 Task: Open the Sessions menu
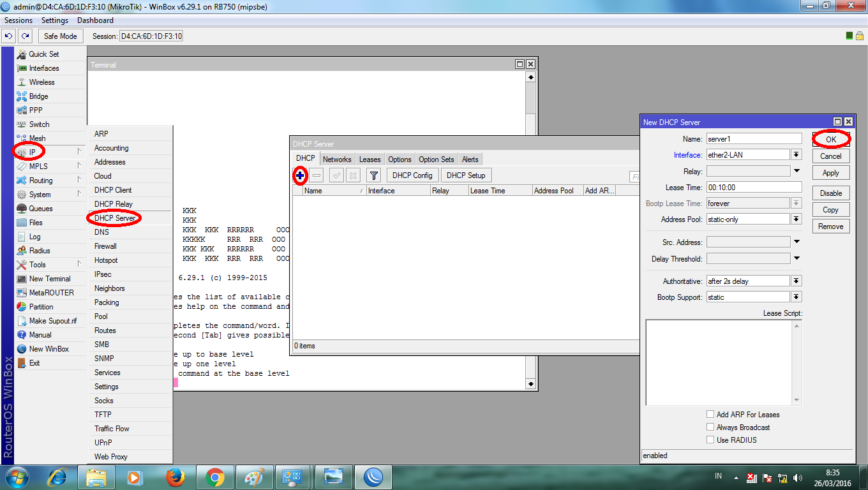point(19,20)
